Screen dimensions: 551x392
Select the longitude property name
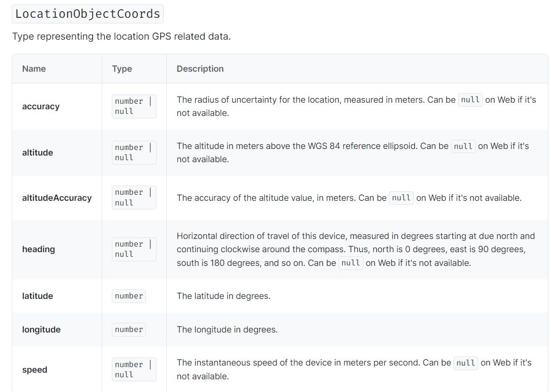tap(41, 329)
